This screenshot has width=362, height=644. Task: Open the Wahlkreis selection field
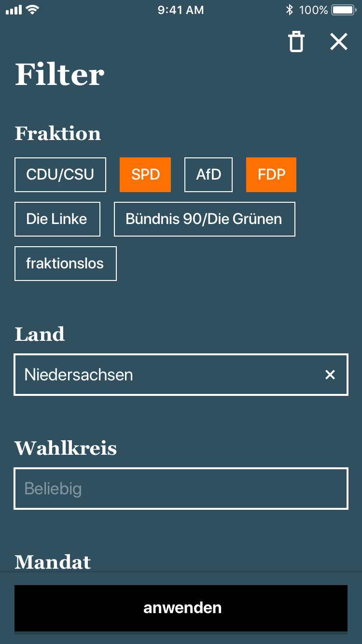(181, 489)
